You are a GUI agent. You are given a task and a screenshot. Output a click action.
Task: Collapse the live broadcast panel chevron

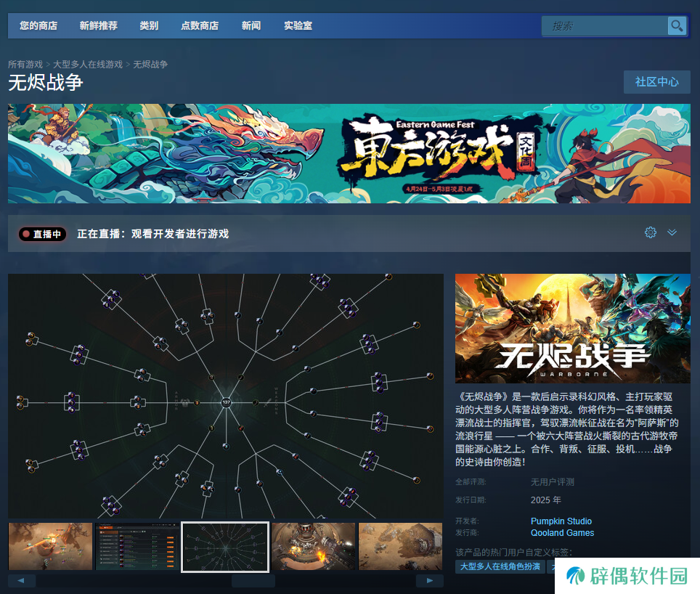point(672,232)
